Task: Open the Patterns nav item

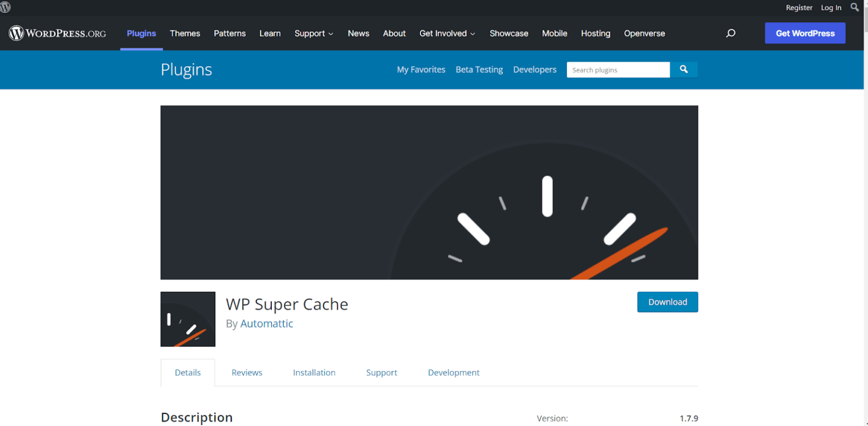Action: click(x=229, y=33)
